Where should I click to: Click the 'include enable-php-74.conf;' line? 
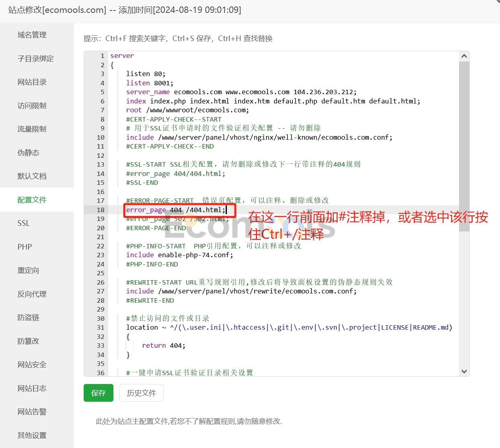(180, 255)
